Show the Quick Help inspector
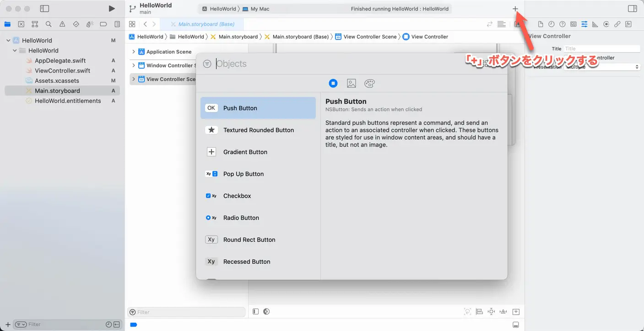644x331 pixels. (563, 24)
